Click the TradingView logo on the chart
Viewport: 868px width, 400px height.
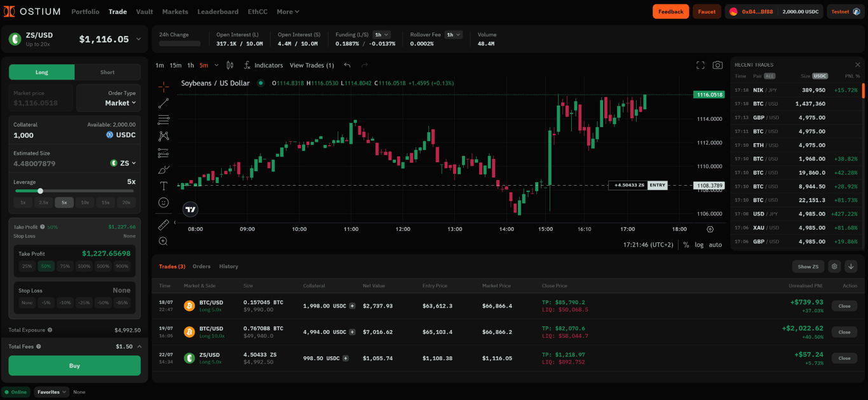(191, 209)
